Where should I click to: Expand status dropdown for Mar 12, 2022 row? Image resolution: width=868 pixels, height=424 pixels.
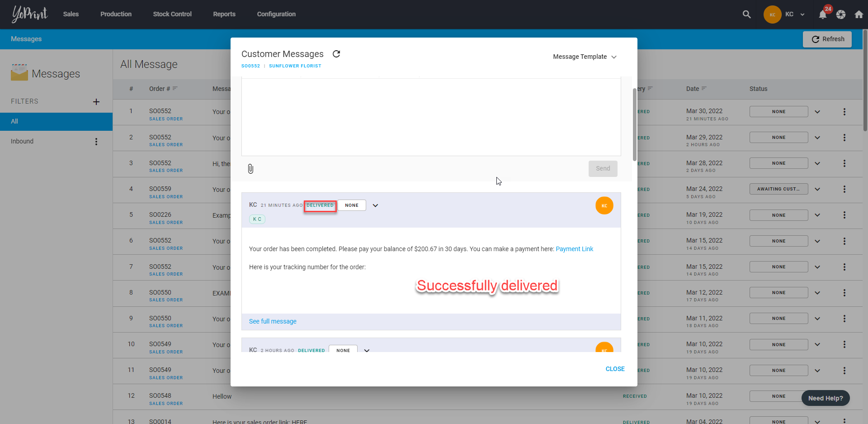(x=817, y=293)
